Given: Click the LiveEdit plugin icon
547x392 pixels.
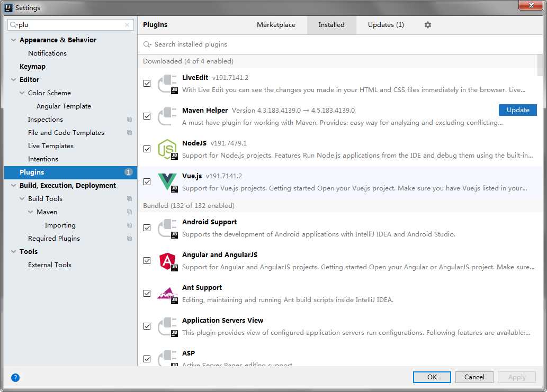Looking at the screenshot, I should click(167, 84).
